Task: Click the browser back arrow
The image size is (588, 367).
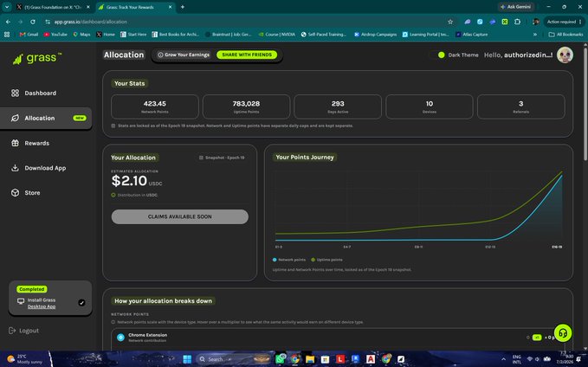Action: pyautogui.click(x=8, y=23)
